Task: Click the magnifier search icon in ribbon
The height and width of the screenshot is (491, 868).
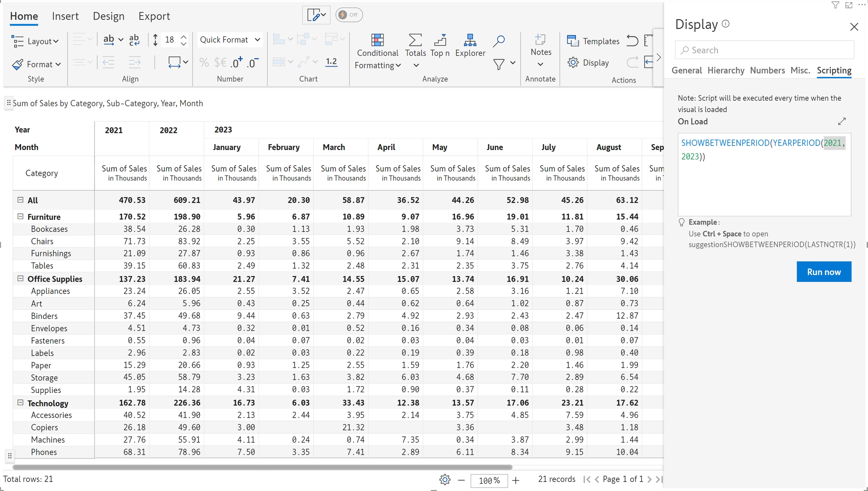Action: 499,41
